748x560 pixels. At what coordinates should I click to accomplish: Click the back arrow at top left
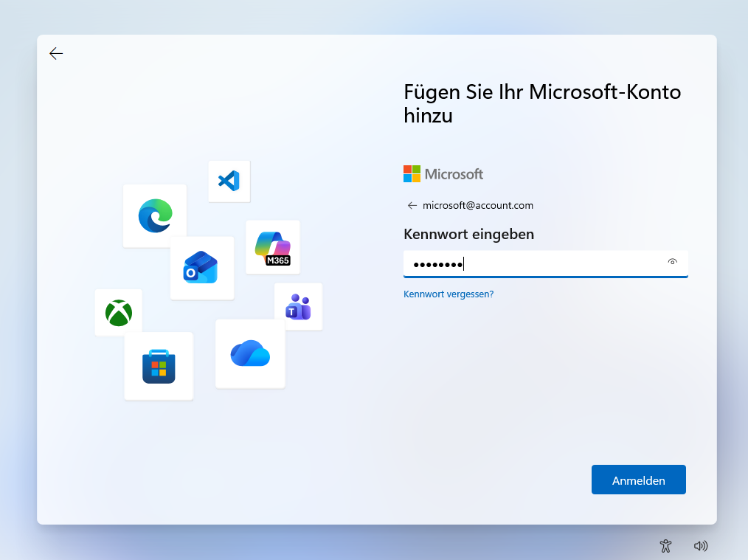pos(55,53)
